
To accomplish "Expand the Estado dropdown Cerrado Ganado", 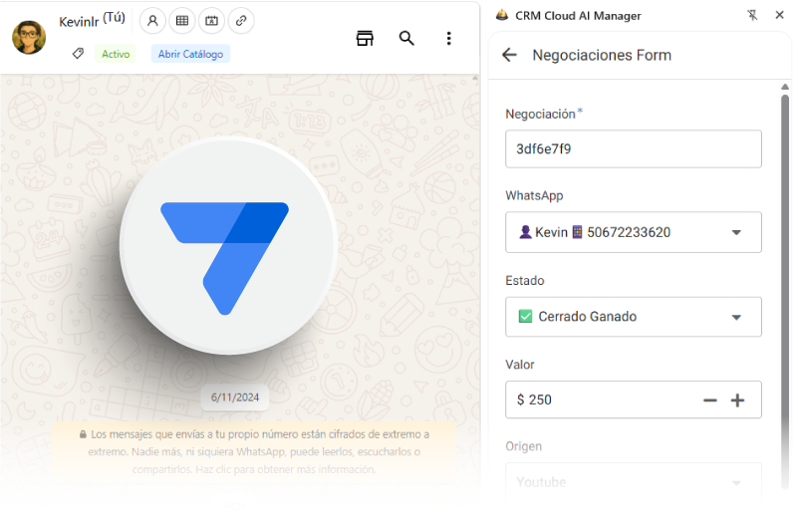I will 634,317.
